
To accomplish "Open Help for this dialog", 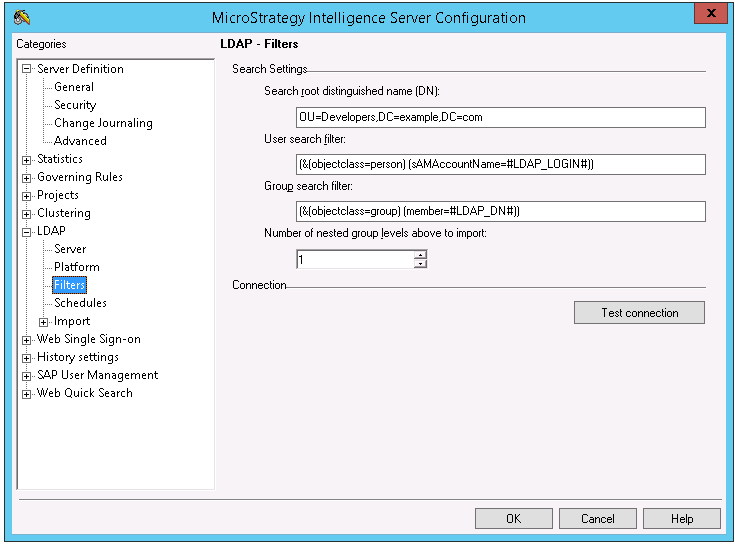I will [x=681, y=518].
